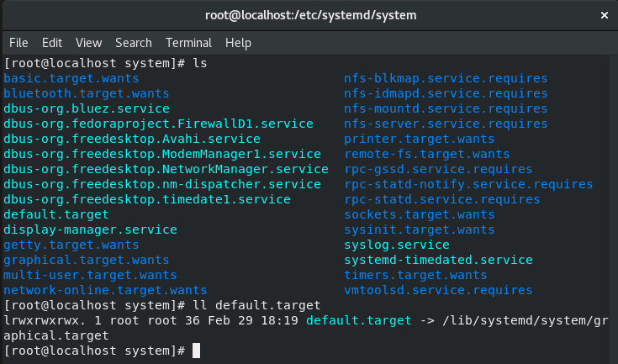Click systemd-timedated.service entry
618x364 pixels.
tap(438, 260)
